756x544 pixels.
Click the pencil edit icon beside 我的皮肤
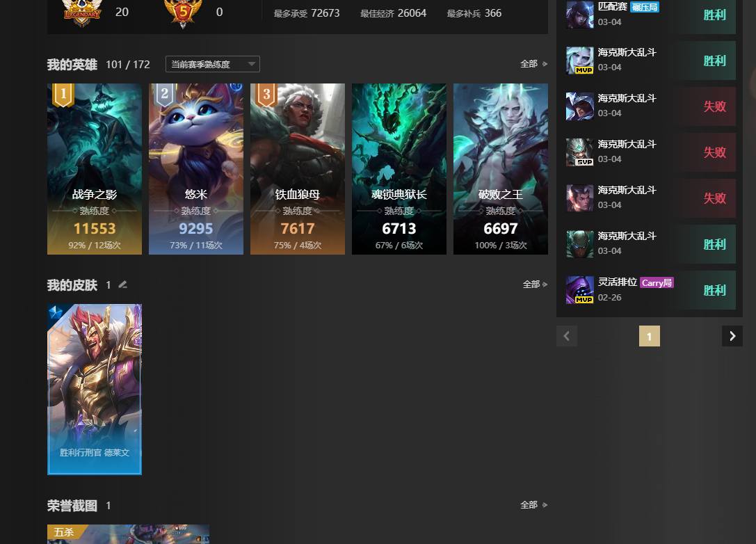coord(122,285)
